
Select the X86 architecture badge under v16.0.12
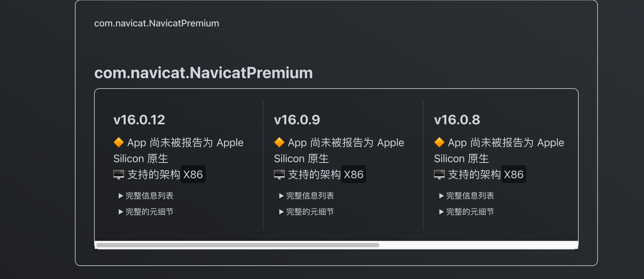pyautogui.click(x=193, y=174)
